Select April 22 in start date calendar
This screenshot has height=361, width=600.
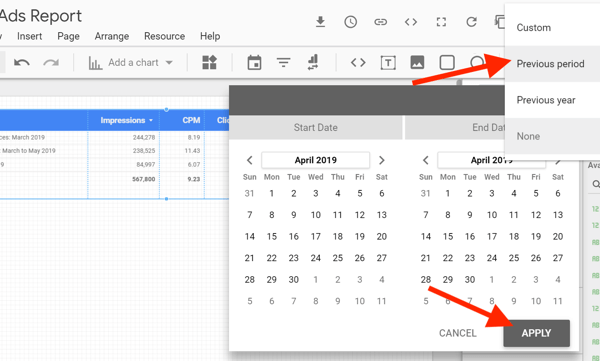[x=272, y=258]
